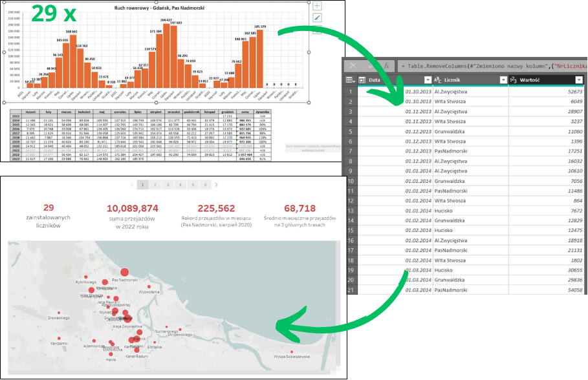Confirm formula with checkmark icon
This screenshot has width=588, height=380.
pos(371,65)
